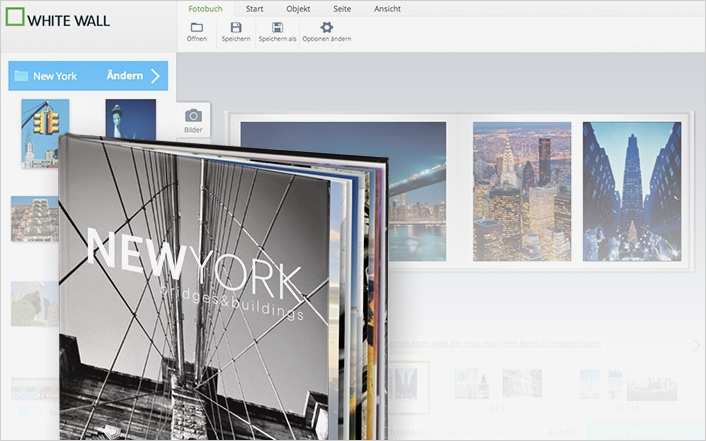Viewport: 706px width, 441px height.
Task: Click the Öffnen folder icon
Action: tap(197, 27)
